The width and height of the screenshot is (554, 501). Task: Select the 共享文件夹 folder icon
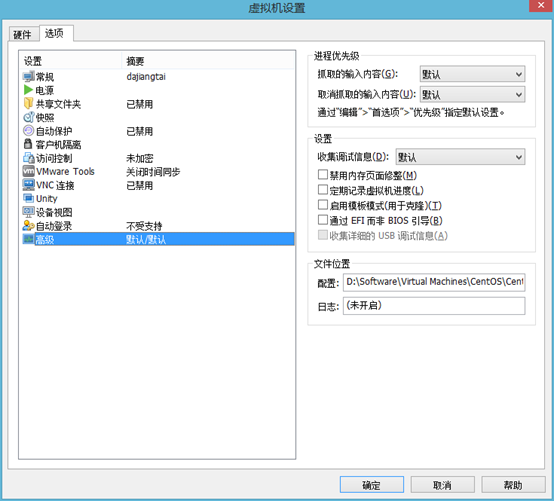tap(28, 104)
